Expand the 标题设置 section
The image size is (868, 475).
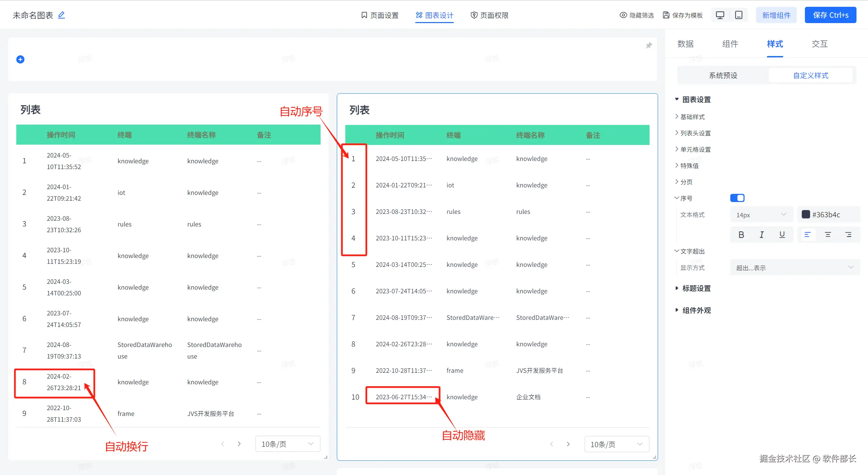(x=696, y=288)
